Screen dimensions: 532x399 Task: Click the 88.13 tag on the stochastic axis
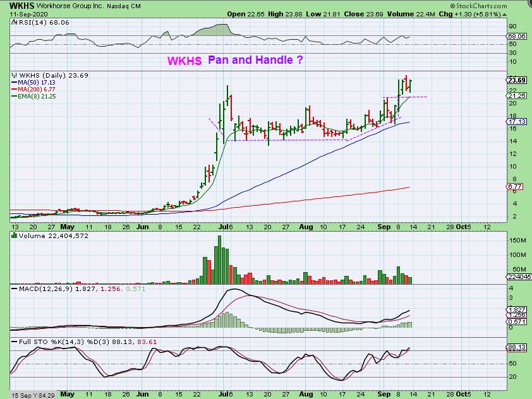point(517,347)
